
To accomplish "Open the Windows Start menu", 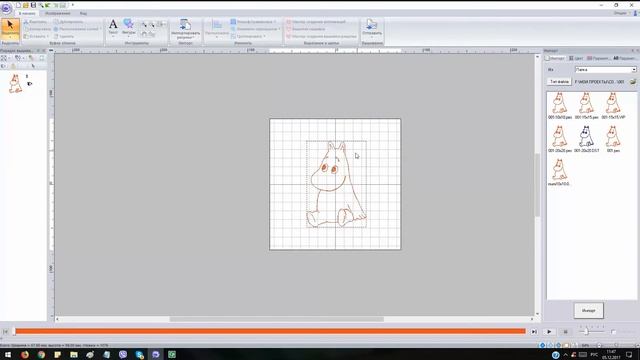I will (x=8, y=354).
